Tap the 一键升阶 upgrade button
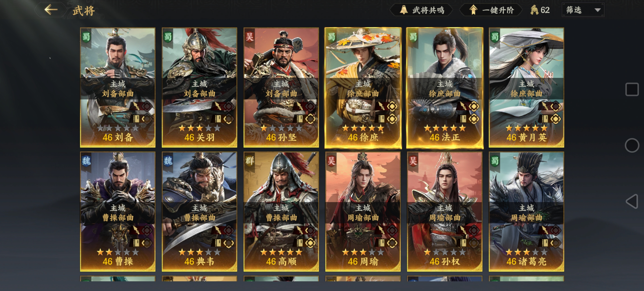 (x=491, y=10)
